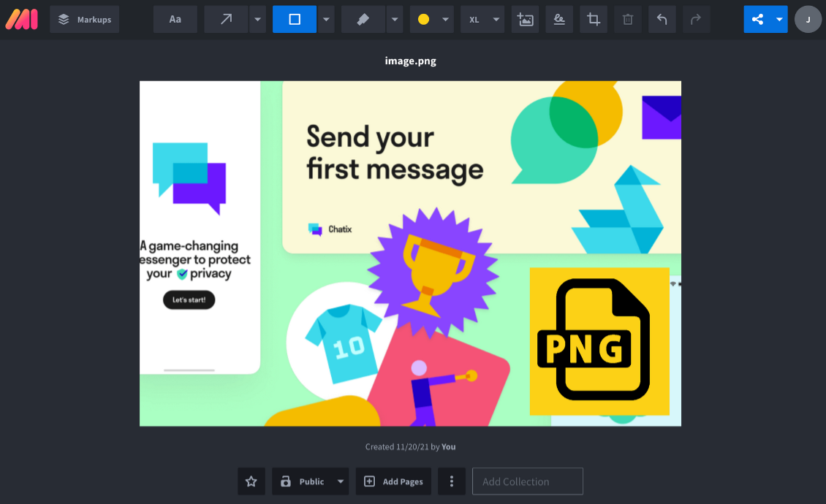The width and height of the screenshot is (826, 504).
Task: Click the Markup Hero logo
Action: pyautogui.click(x=22, y=20)
